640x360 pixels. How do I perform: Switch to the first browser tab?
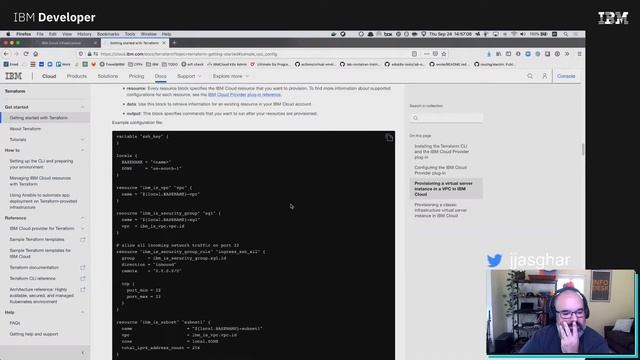tap(61, 43)
